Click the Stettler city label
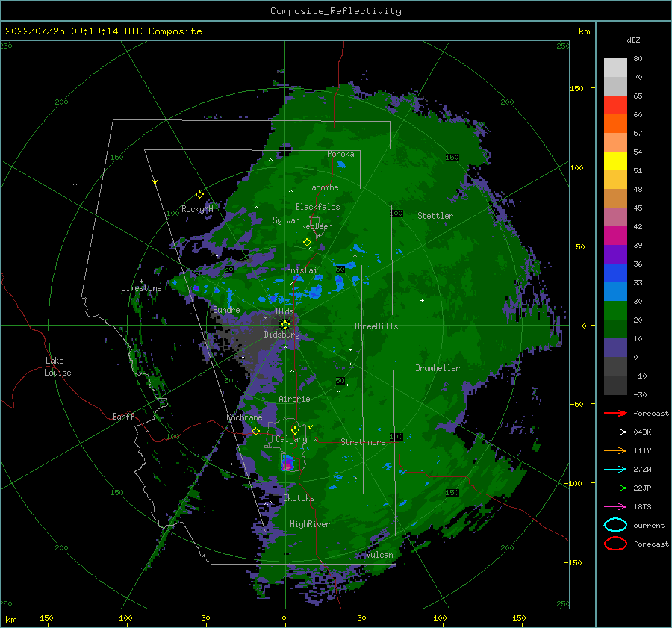Screen dimensions: 672x628 [x=435, y=216]
